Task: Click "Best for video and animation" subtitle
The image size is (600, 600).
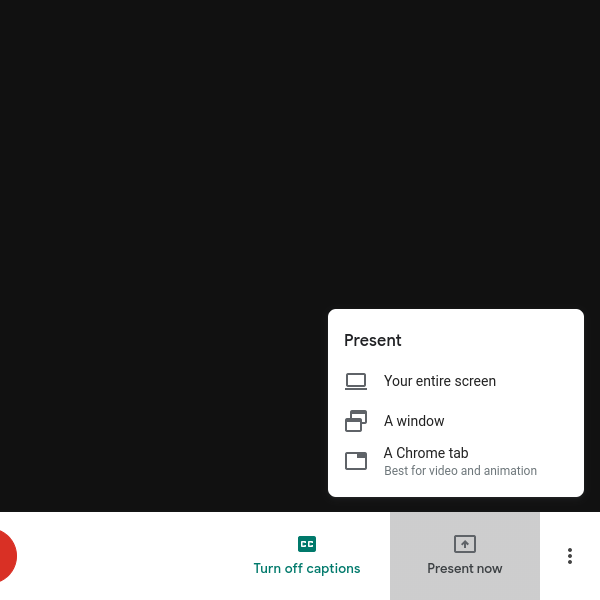Action: point(460,470)
